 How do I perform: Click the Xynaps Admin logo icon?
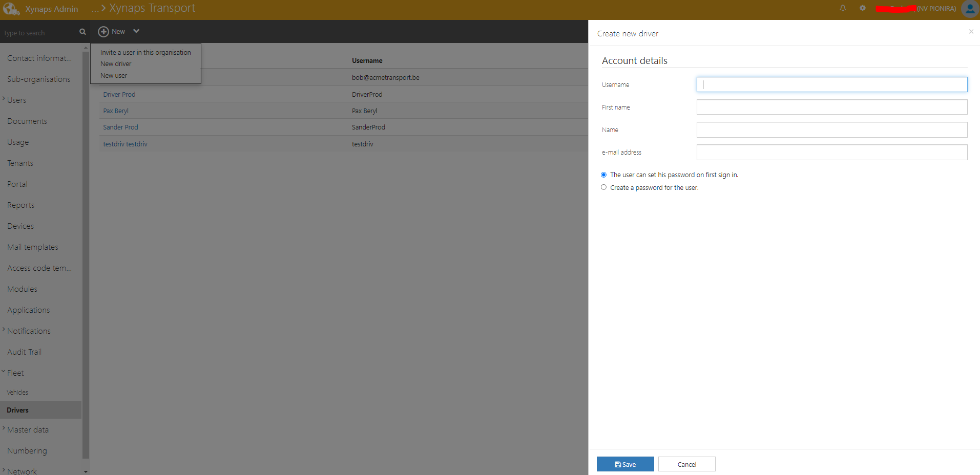tap(10, 8)
